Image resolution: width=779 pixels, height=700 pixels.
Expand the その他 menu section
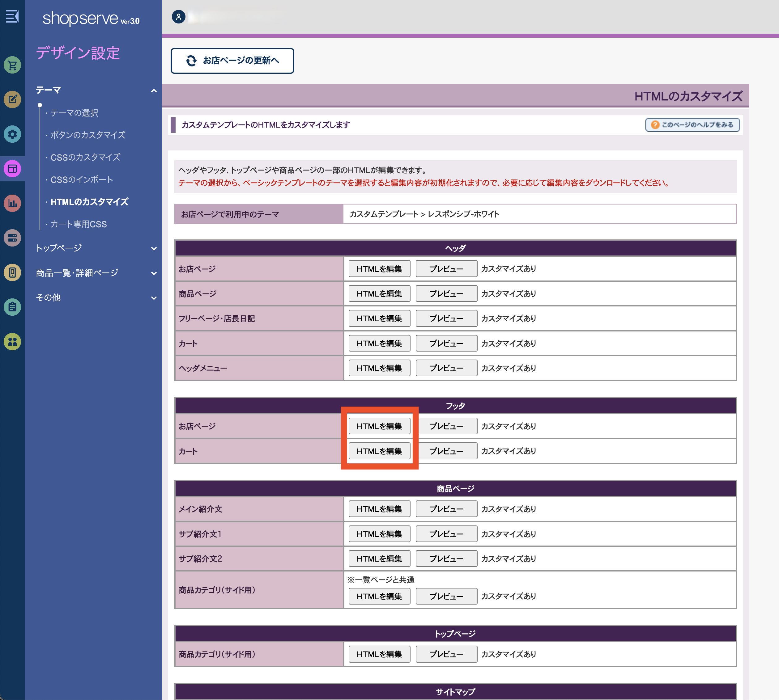coord(154,298)
